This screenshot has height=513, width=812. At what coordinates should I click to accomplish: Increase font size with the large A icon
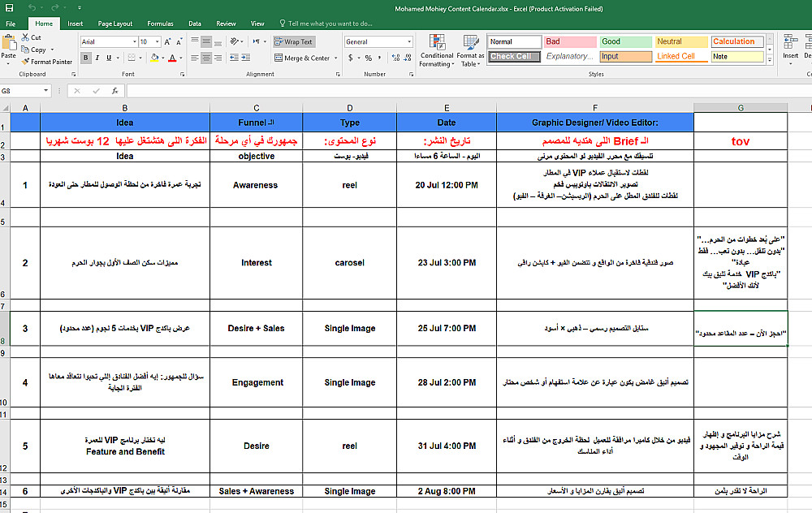(x=167, y=42)
